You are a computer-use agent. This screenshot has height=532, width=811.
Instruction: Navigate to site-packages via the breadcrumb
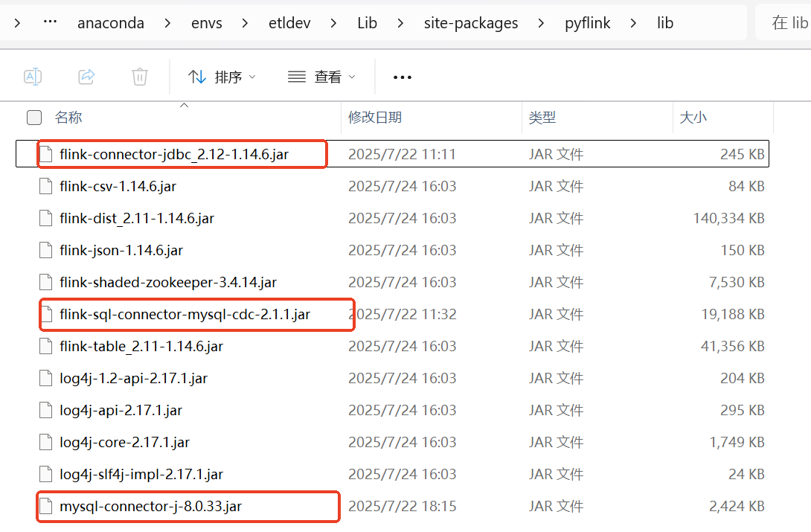470,22
